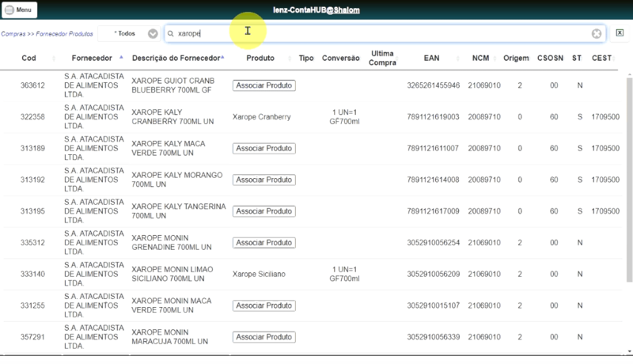633x364 pixels.
Task: Sort by CSOSN column header
Action: pos(550,58)
